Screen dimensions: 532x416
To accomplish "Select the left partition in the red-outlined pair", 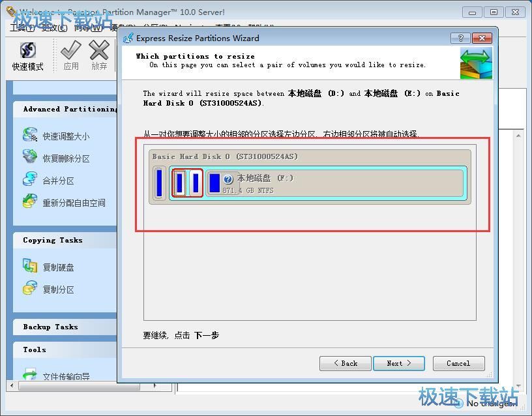I will pyautogui.click(x=179, y=183).
